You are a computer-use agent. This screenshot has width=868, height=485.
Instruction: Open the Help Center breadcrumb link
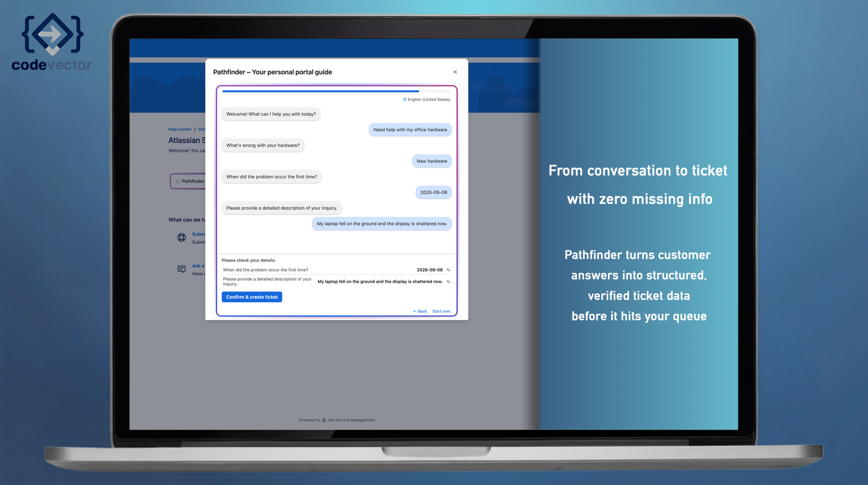click(x=180, y=129)
